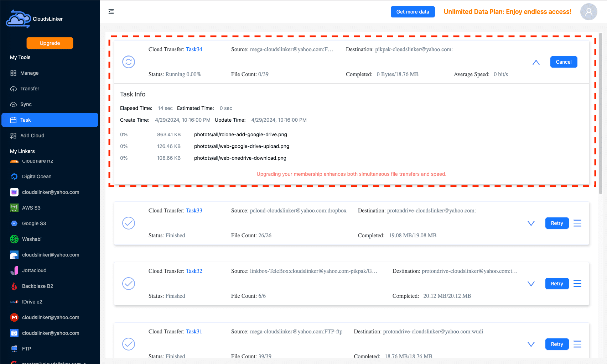The width and height of the screenshot is (607, 364).
Task: Click the Google S3 icon
Action: (x=14, y=223)
